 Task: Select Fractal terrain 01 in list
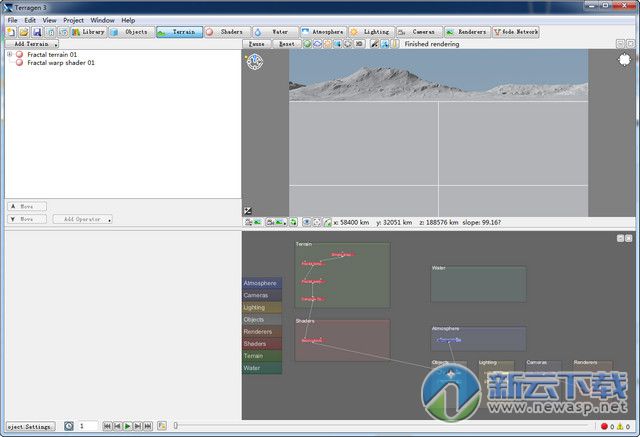[52, 54]
